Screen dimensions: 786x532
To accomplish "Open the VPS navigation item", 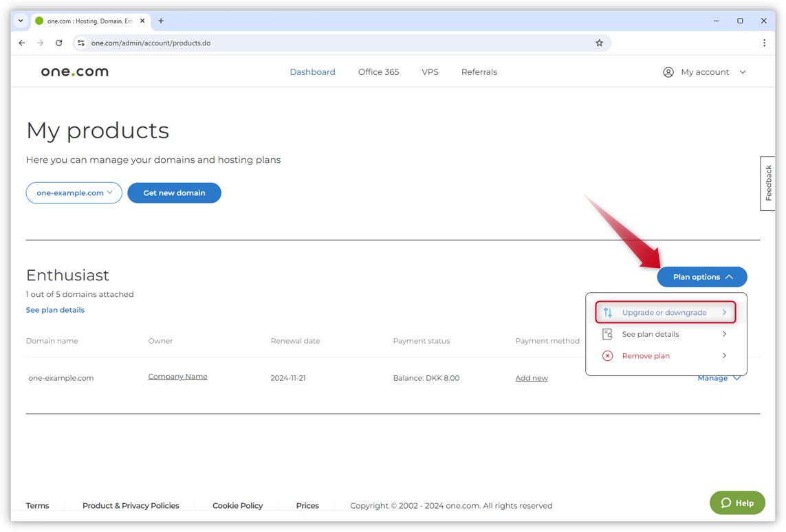I will [430, 72].
